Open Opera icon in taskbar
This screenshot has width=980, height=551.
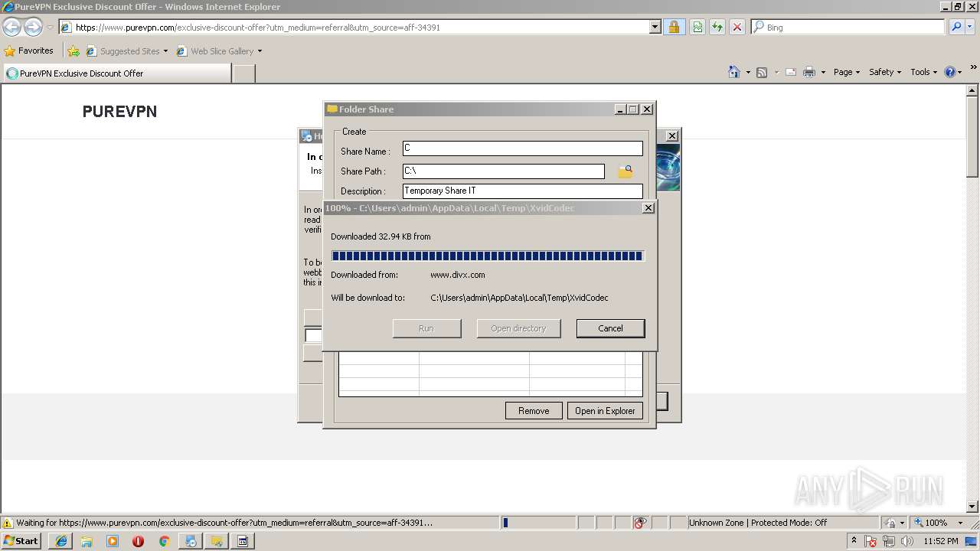[x=139, y=541]
